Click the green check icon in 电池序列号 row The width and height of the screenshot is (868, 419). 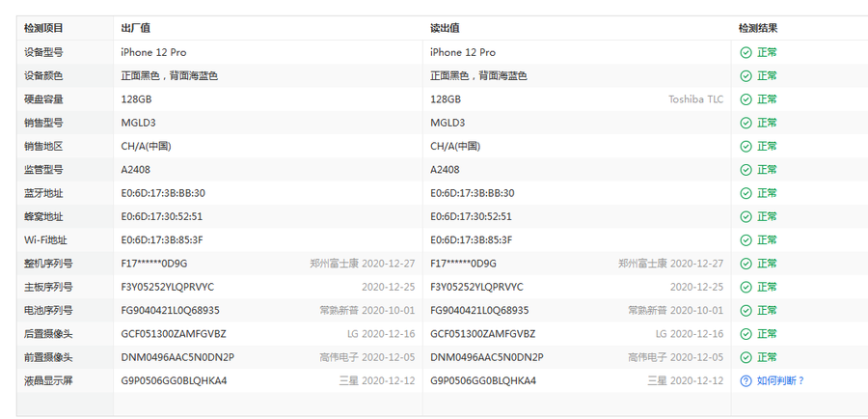746,310
